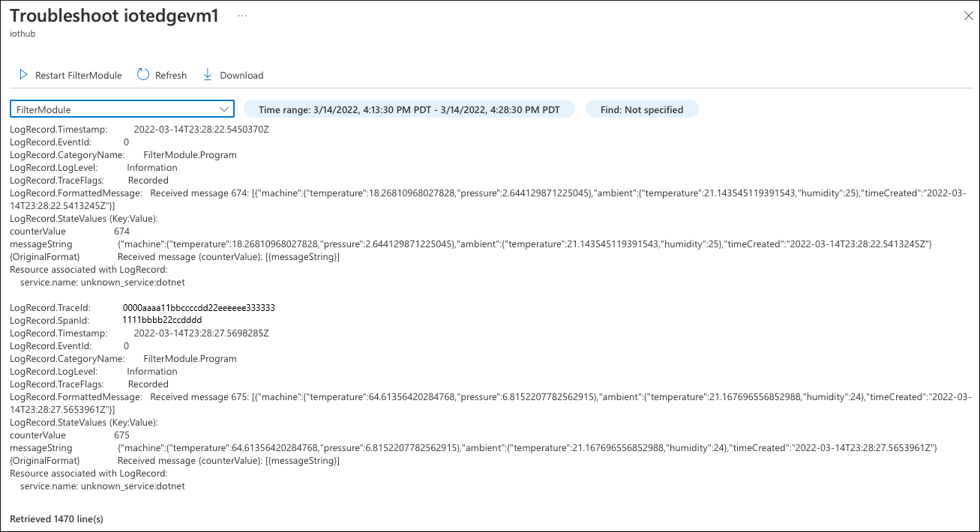The image size is (980, 532).
Task: Close the Troubleshoot pane
Action: point(968,16)
